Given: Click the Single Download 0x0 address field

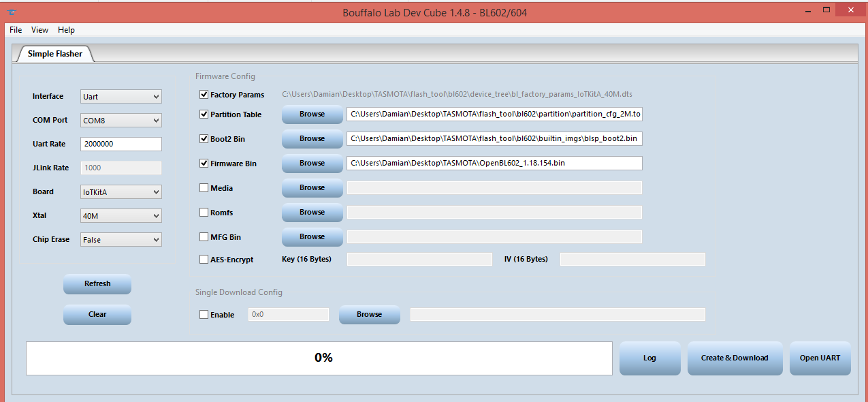Looking at the screenshot, I should tap(288, 315).
